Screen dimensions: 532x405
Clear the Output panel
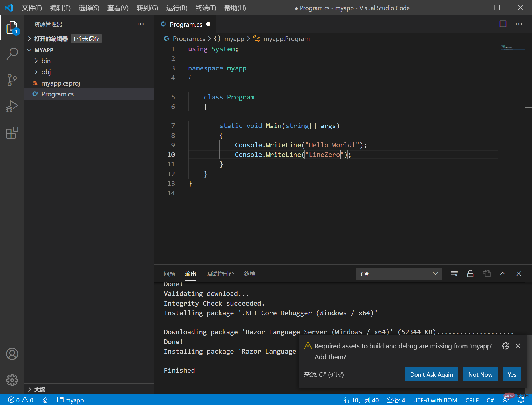point(454,274)
